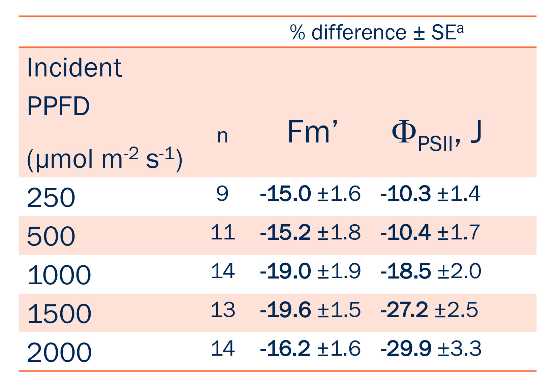Click the -10.3 ±1.4 cell

[x=430, y=194]
